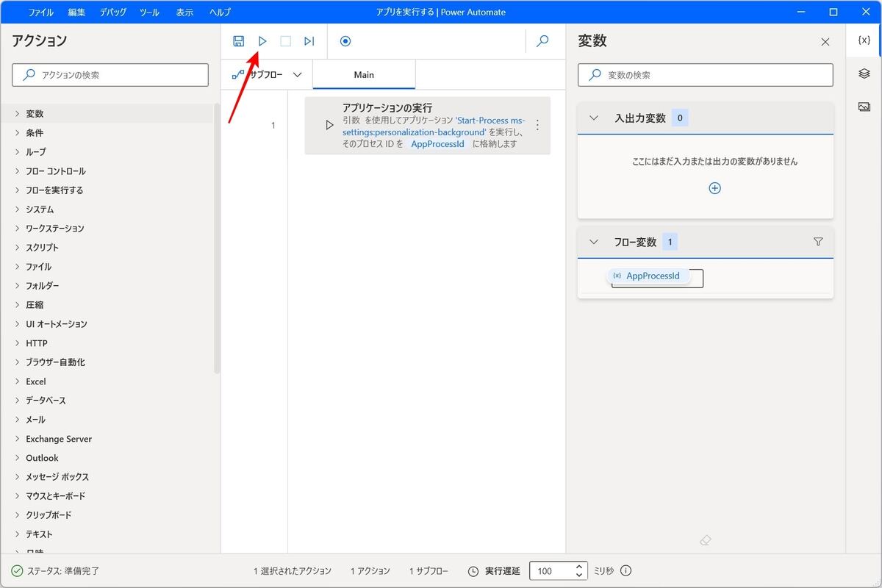Click the play icon on アプリケーションの実行 action
The image size is (882, 588).
329,125
